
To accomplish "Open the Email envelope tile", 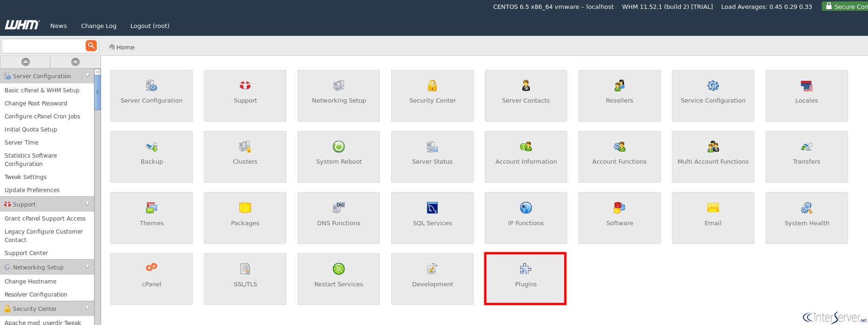I will pyautogui.click(x=713, y=218).
